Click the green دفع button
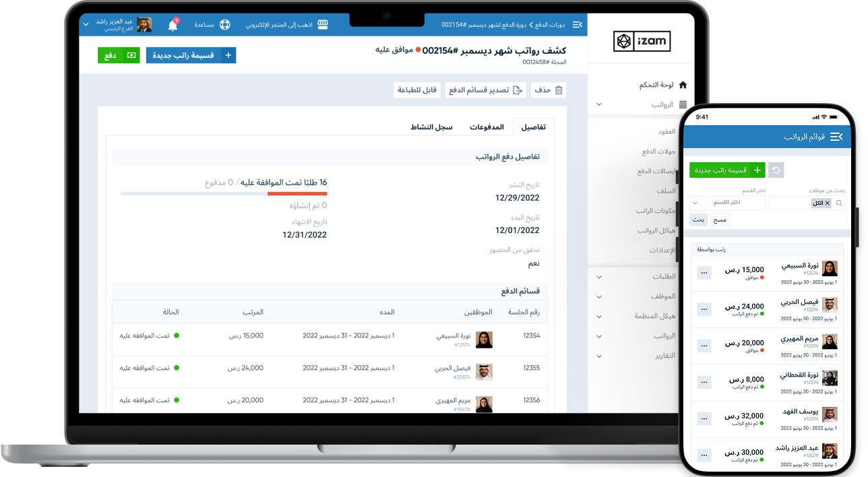 coord(119,55)
